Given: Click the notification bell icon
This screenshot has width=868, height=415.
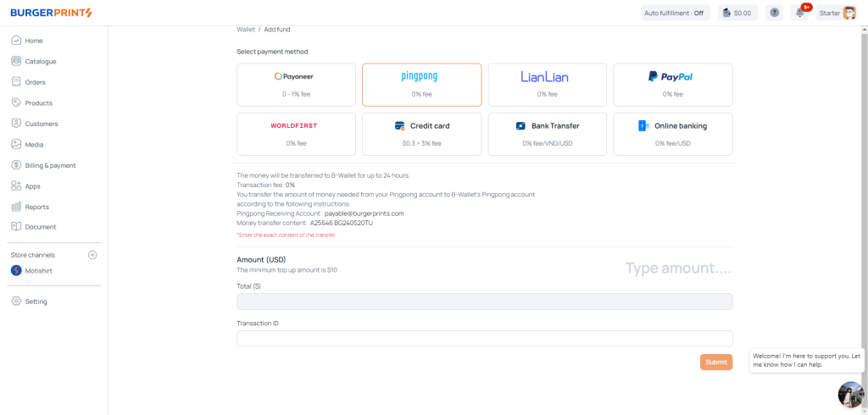Looking at the screenshot, I should pos(798,13).
